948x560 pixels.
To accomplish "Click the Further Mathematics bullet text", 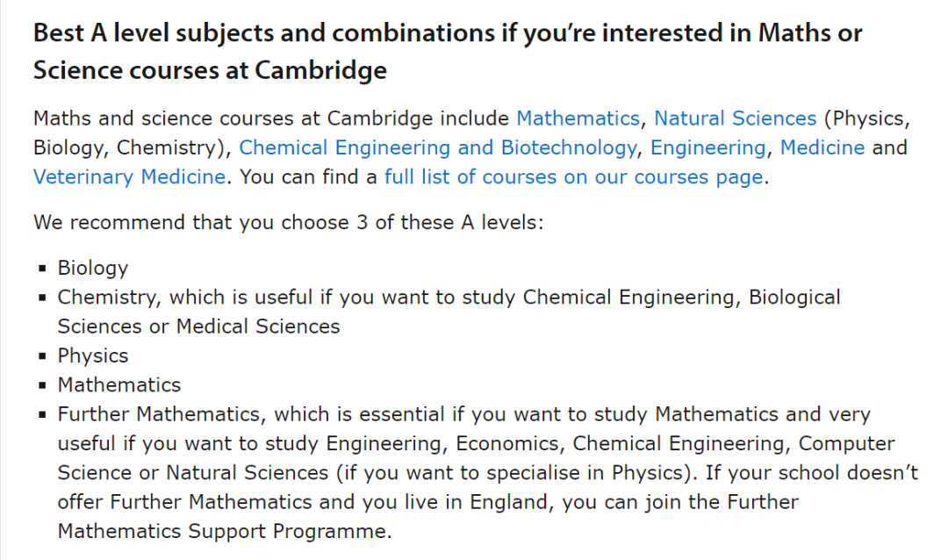I will click(x=487, y=472).
